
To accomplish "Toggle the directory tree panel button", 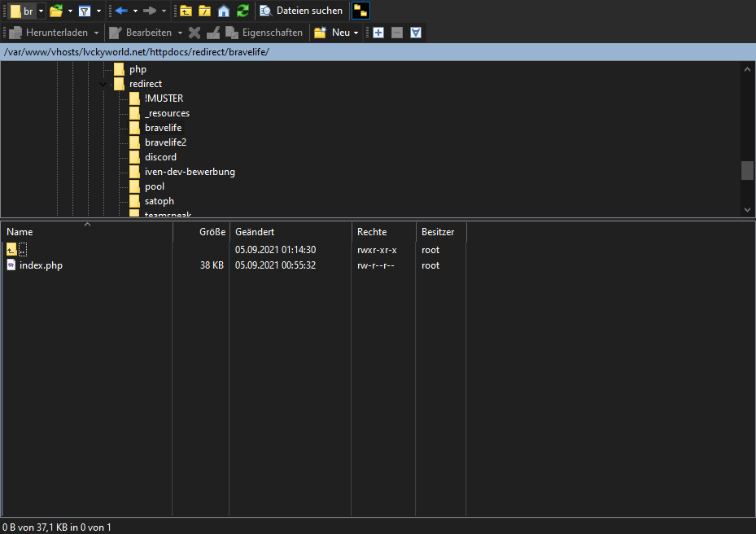I will coord(360,11).
